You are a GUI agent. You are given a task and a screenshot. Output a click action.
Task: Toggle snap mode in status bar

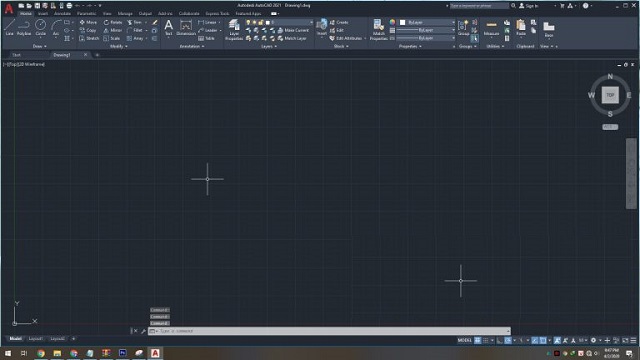[486, 340]
